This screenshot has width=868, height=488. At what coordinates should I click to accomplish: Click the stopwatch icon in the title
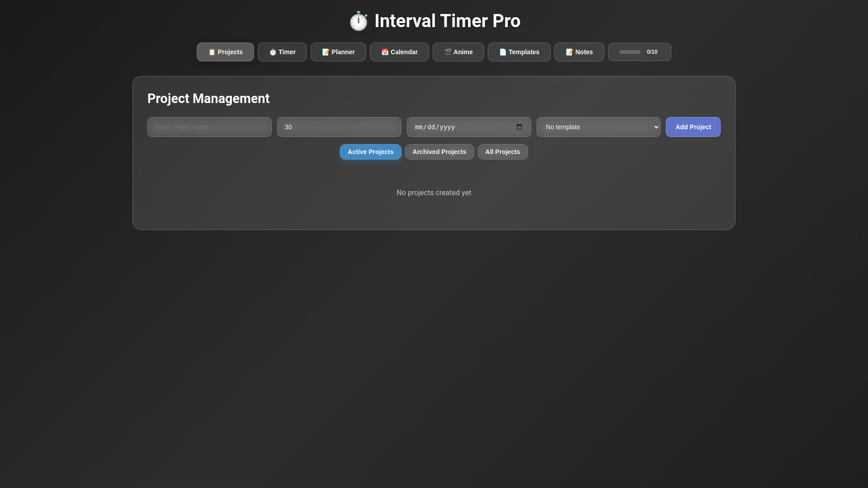(359, 21)
